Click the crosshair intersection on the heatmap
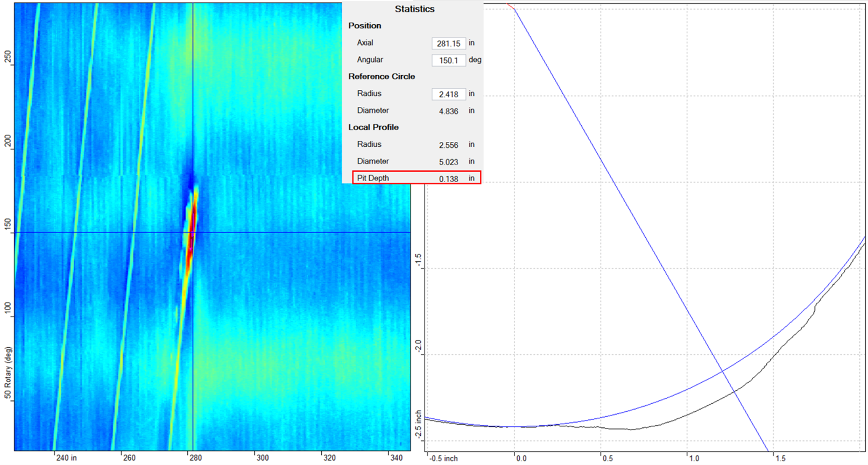This screenshot has height=465, width=868. [x=193, y=232]
